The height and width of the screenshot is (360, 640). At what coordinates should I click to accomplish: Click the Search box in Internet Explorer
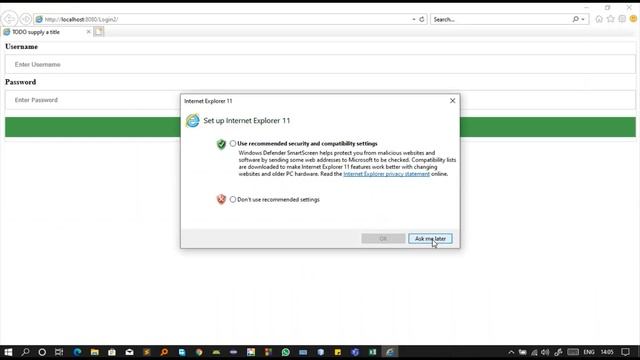501,19
